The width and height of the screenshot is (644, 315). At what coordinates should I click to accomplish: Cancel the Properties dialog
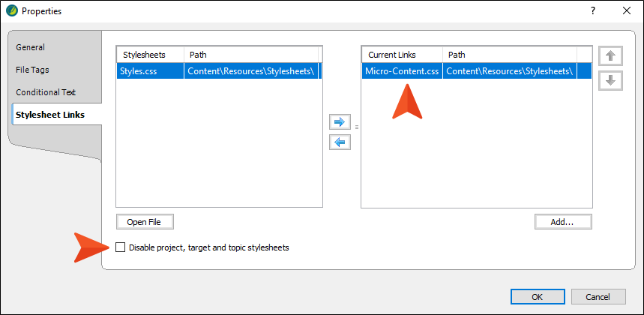coord(598,296)
